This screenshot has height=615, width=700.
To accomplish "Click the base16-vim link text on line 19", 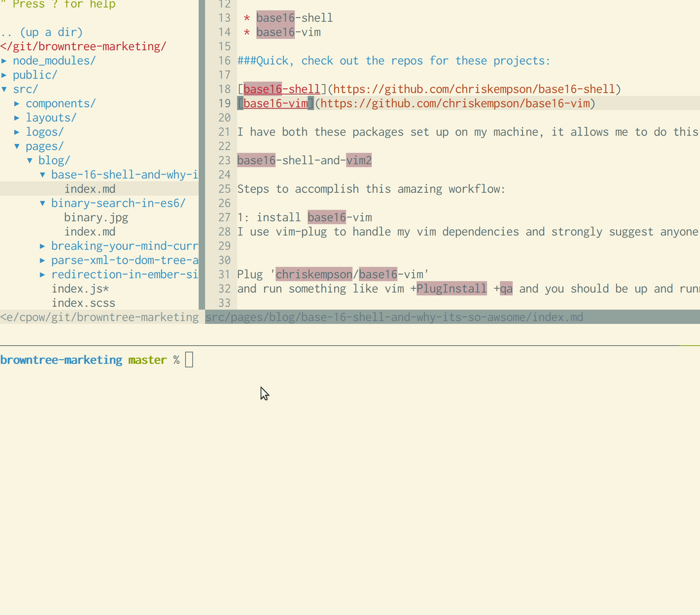I will click(x=276, y=104).
